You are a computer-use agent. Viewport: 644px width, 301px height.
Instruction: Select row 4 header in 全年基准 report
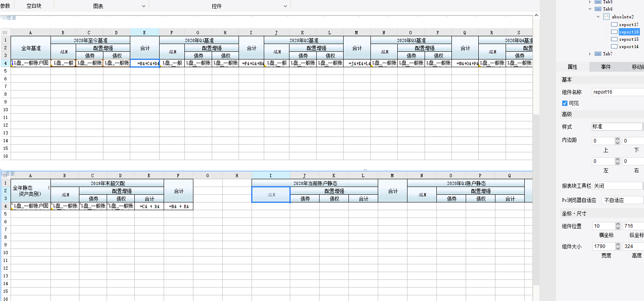tap(5, 63)
